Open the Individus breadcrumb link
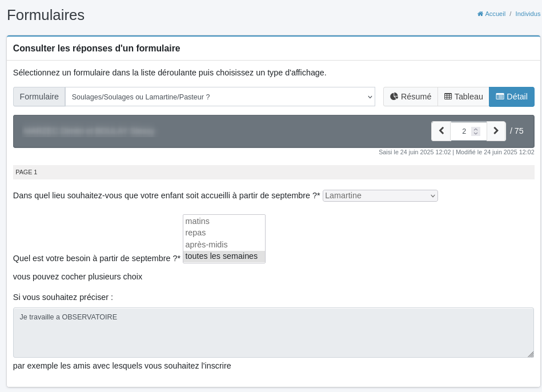 (528, 14)
